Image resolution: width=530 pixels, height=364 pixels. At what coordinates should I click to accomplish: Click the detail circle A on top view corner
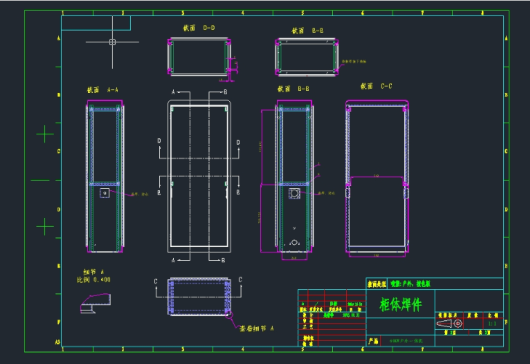tap(230, 315)
